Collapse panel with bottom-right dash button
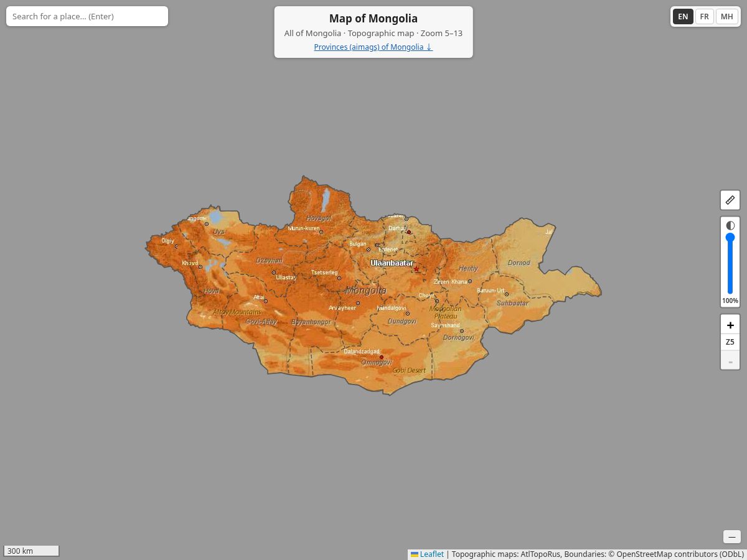The image size is (747, 560). pos(732,536)
